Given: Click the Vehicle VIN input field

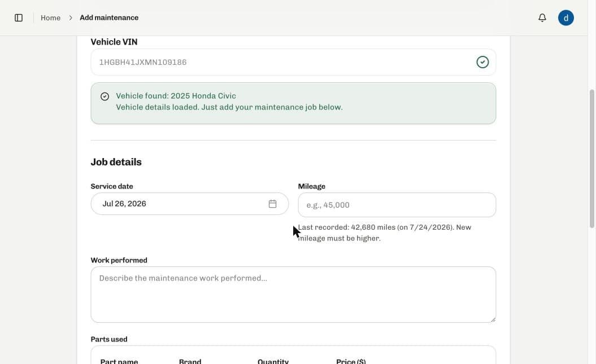Looking at the screenshot, I should [293, 62].
